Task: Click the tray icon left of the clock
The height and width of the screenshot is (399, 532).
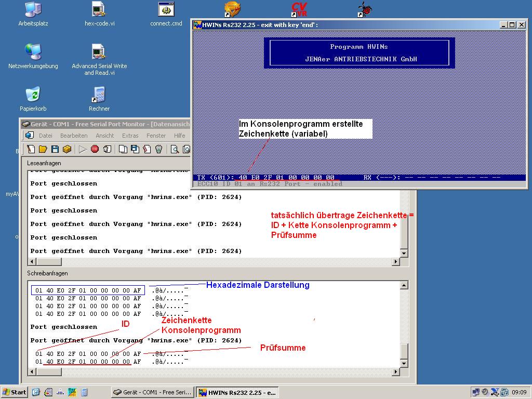Action: tap(504, 392)
